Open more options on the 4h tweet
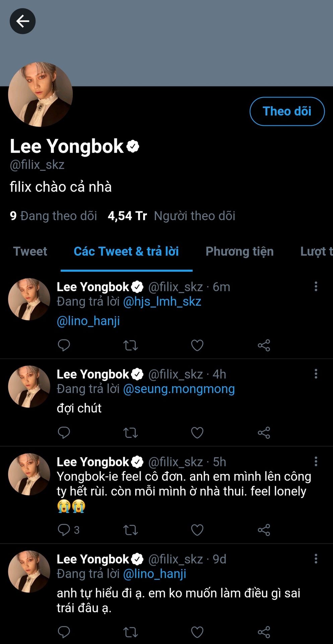Viewport: 333px width, 644px height. (x=316, y=374)
